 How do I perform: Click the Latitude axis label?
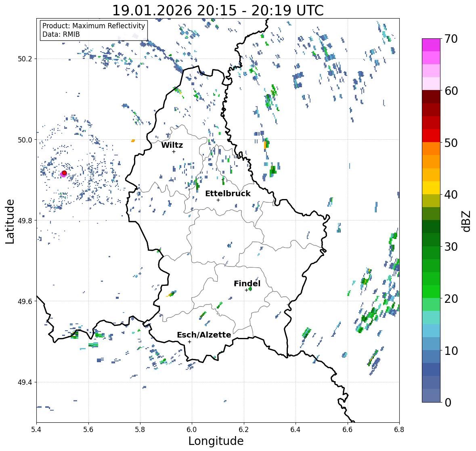tap(10, 221)
